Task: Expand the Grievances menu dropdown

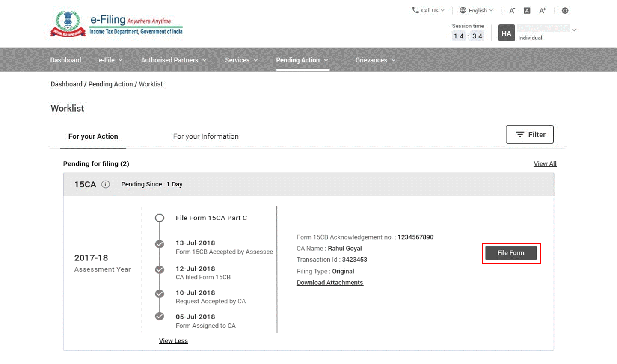Action: 375,60
